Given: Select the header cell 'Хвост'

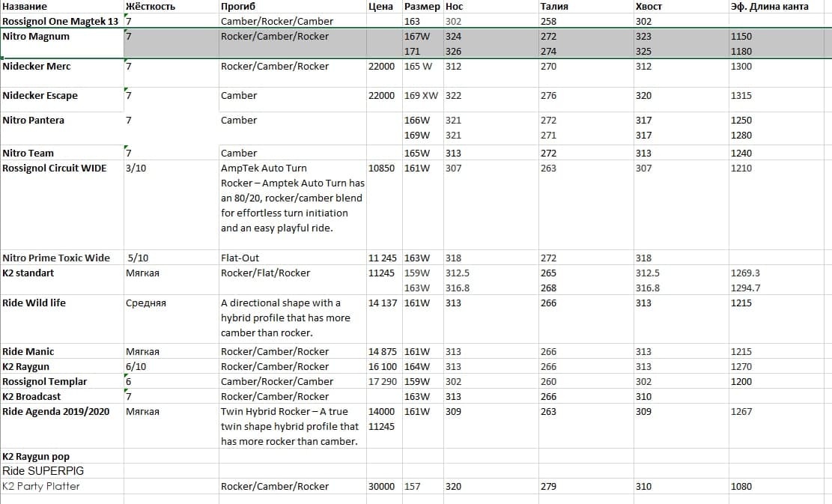Looking at the screenshot, I should click(x=681, y=7).
